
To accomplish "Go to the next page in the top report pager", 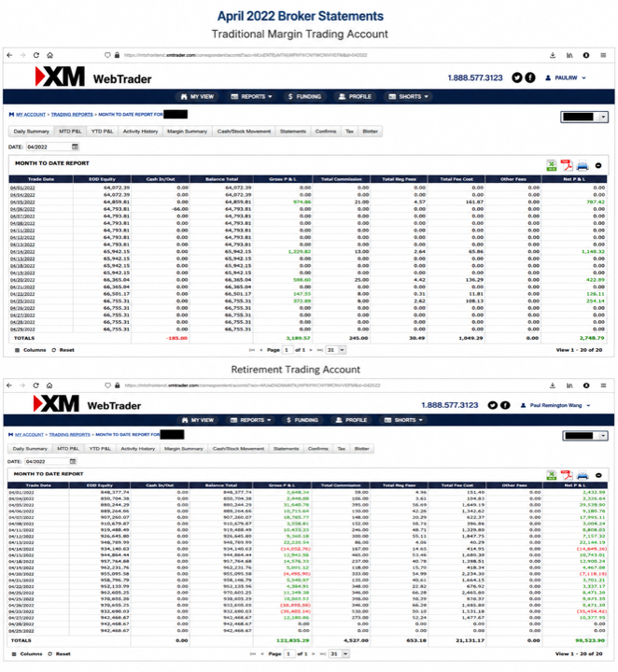I will point(311,350).
